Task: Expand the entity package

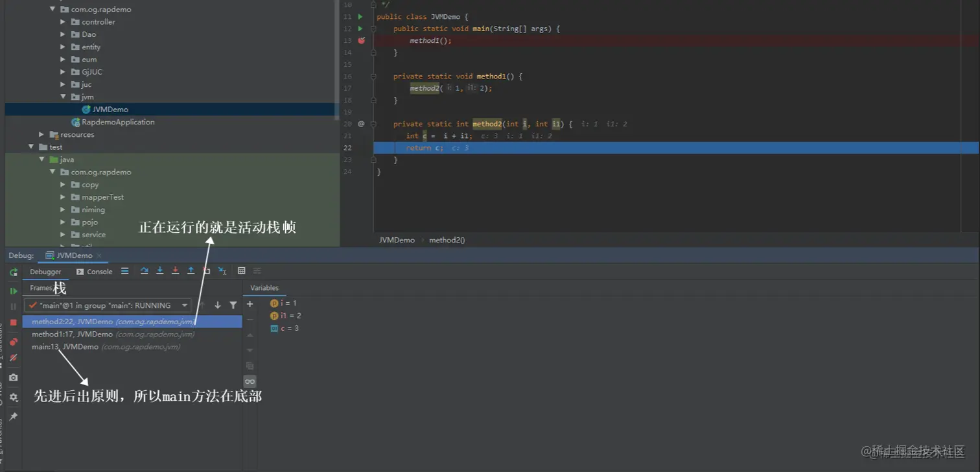Action: coord(64,47)
